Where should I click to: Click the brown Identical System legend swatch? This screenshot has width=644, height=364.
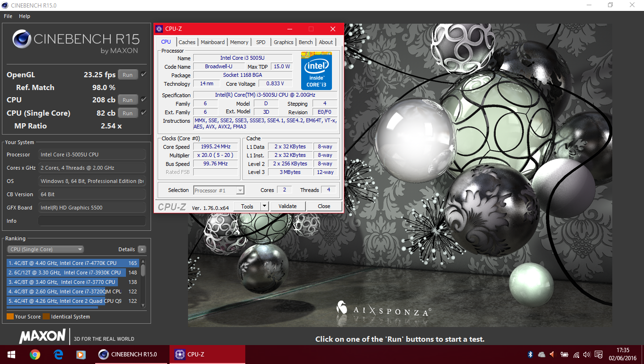(x=46, y=317)
